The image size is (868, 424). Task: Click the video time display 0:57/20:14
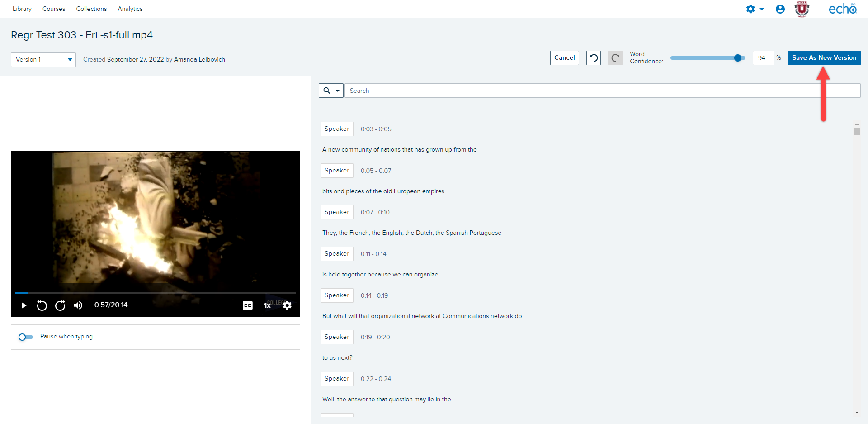[x=111, y=305]
